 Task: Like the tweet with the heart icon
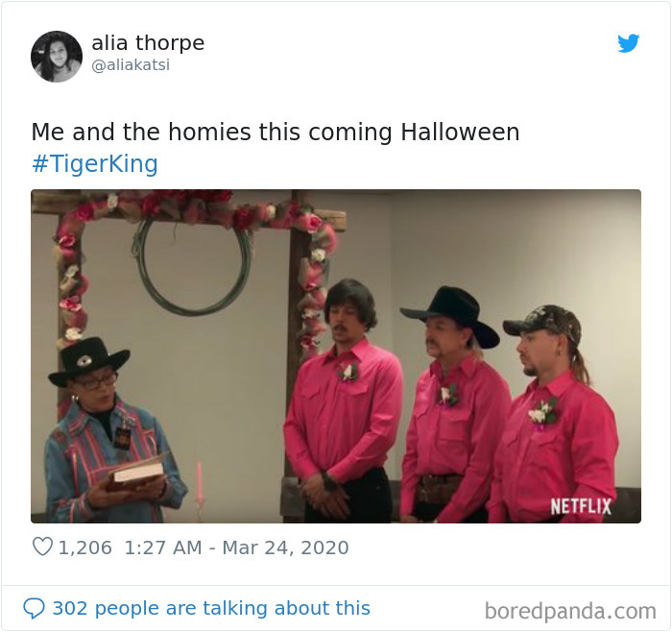[x=42, y=547]
